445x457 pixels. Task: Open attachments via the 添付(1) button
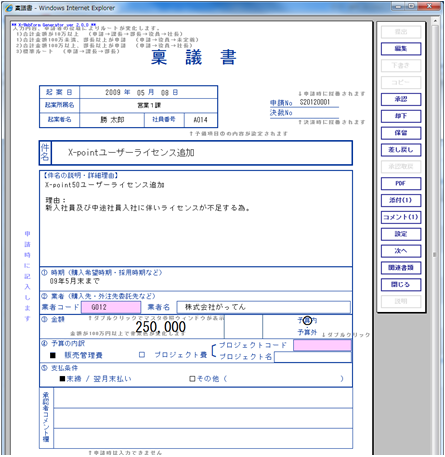401,200
